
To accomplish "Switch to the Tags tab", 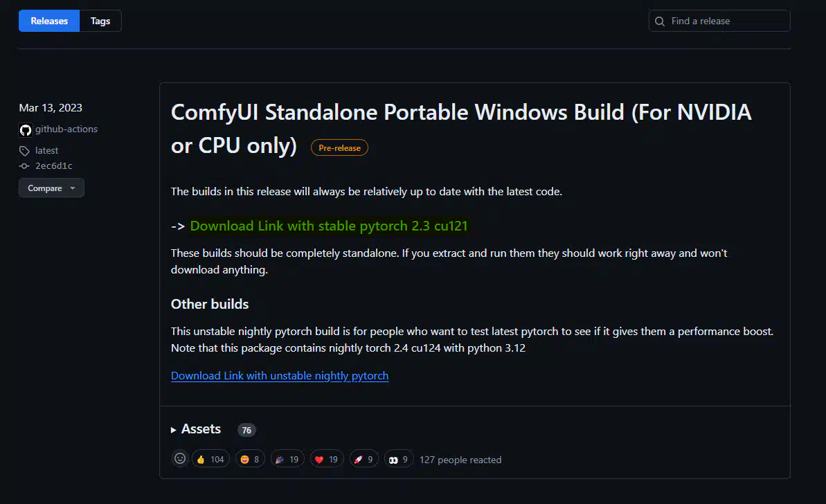I will 100,21.
